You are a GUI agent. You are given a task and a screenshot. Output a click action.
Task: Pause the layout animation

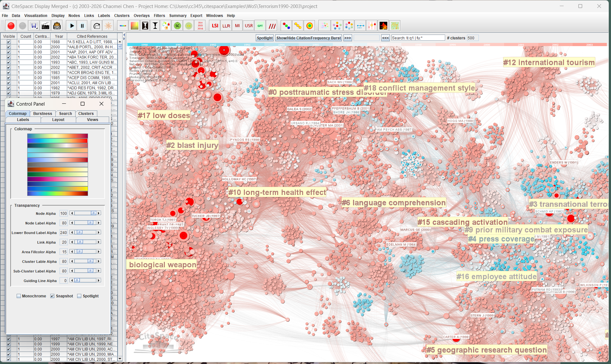click(82, 26)
